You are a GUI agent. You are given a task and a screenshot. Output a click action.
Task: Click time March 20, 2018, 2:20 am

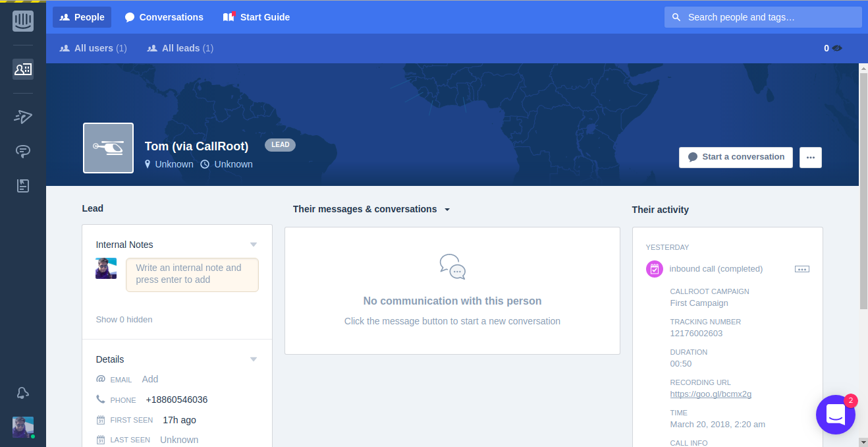717,425
